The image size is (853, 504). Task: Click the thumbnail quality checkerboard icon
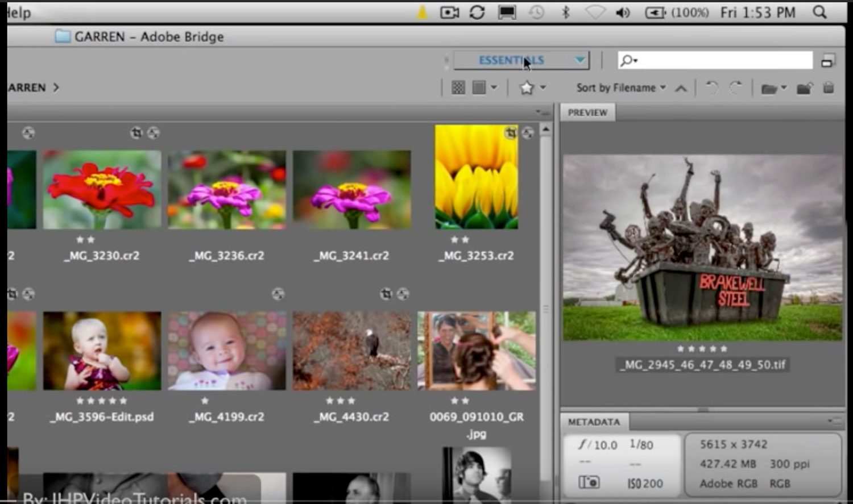coord(459,87)
